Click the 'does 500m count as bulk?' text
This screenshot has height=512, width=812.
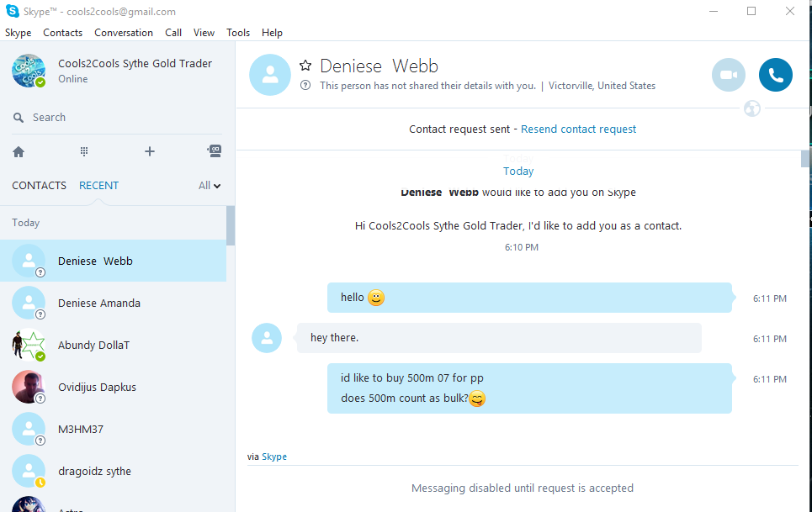point(405,399)
